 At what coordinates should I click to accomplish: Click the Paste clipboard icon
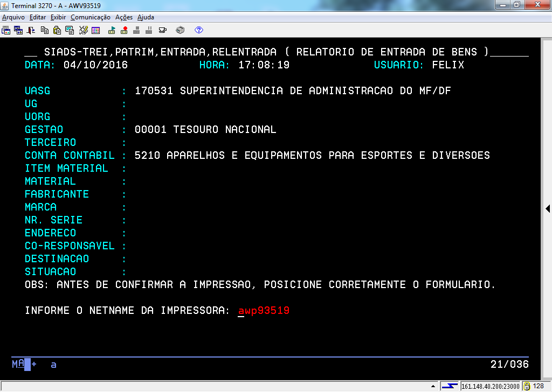coord(57,30)
